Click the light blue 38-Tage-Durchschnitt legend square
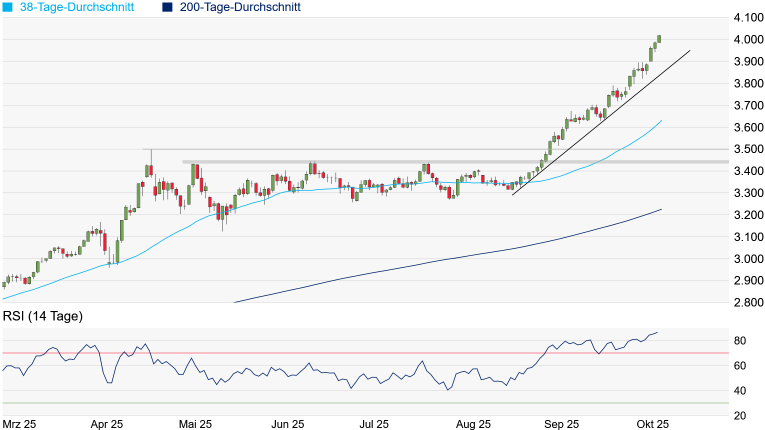This screenshot has height=430, width=765. click(8, 7)
